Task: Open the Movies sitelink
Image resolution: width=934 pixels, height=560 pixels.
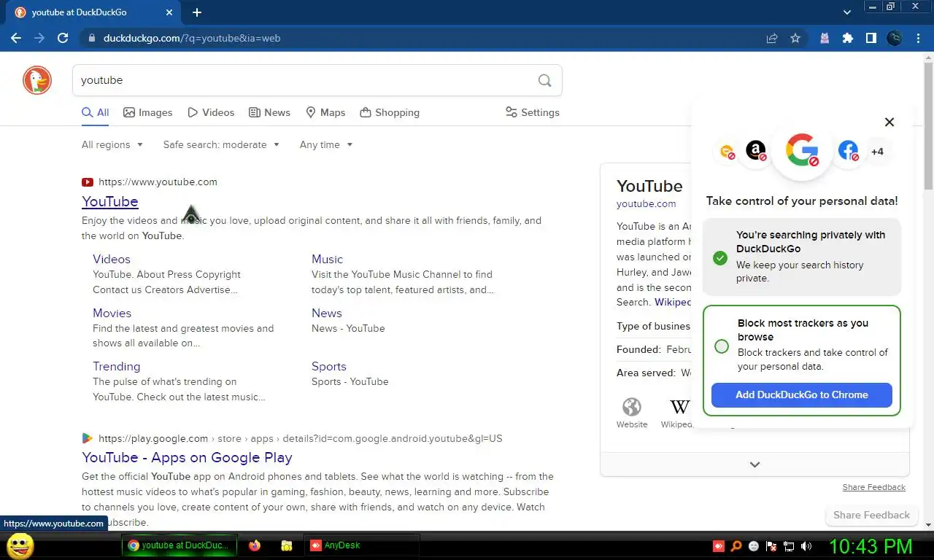Action: coord(112,313)
